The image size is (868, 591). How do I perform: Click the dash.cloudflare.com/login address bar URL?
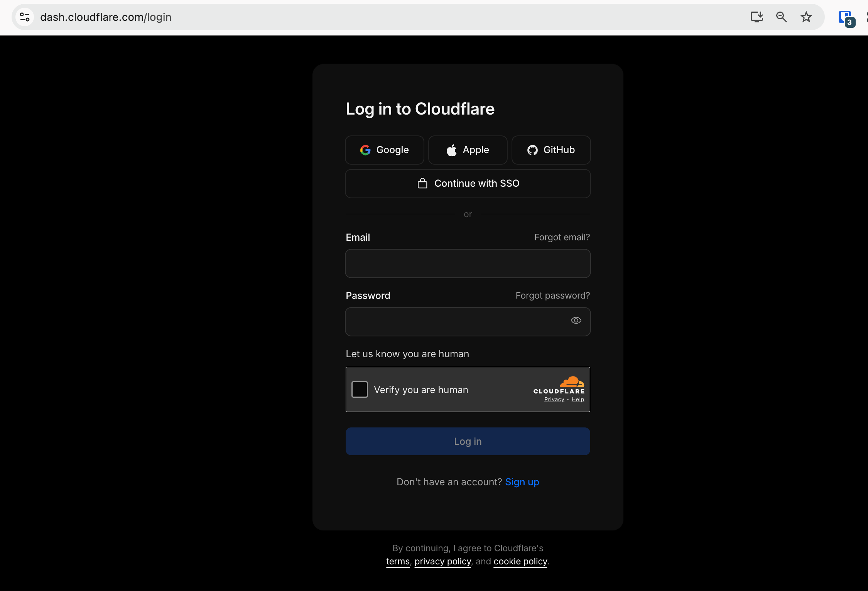pos(106,17)
